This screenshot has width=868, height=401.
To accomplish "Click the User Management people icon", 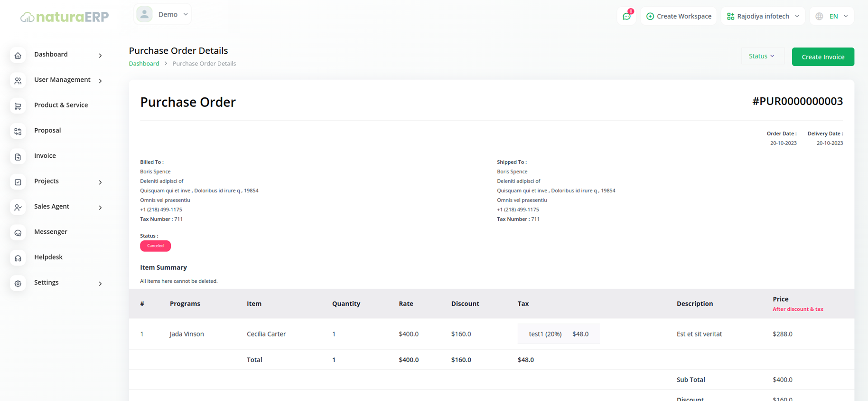I will click(x=18, y=81).
